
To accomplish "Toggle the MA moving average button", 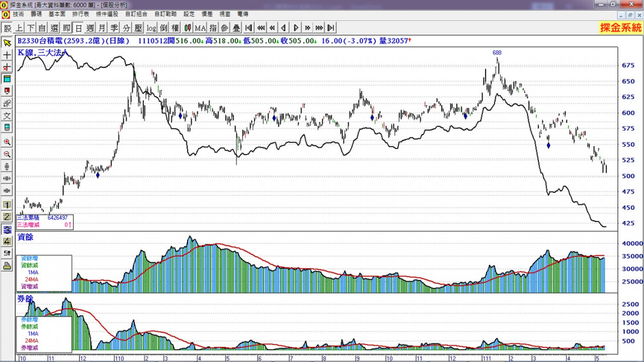I will click(x=200, y=28).
